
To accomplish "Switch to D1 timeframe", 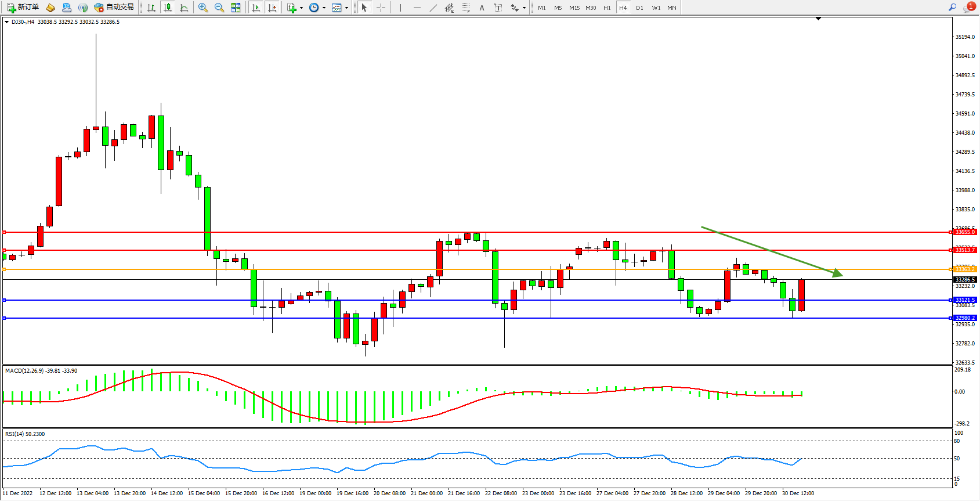I will (x=639, y=8).
